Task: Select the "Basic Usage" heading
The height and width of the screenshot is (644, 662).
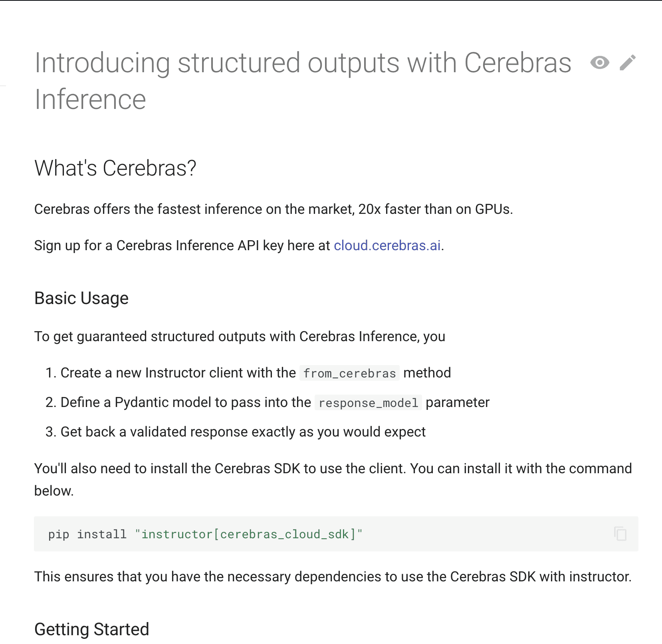Action: coord(81,298)
